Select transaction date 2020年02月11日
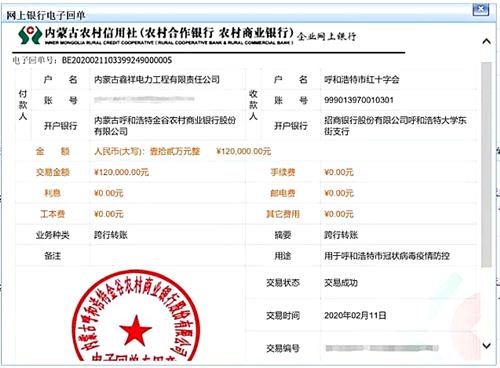500x368 pixels. [x=355, y=316]
